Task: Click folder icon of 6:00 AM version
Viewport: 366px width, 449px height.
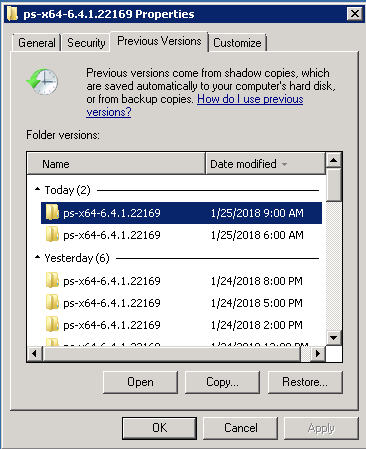Action: pos(52,234)
